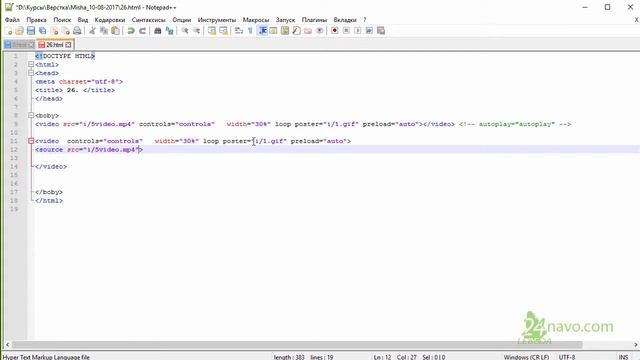640x360 pixels.
Task: Open the Replace dialog icon
Action: click(x=169, y=31)
